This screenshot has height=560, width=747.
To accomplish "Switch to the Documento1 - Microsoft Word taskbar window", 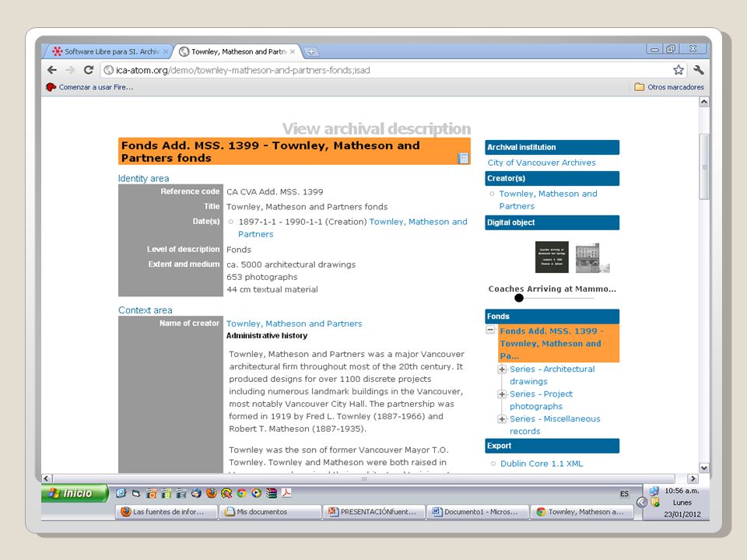I will coord(478,512).
